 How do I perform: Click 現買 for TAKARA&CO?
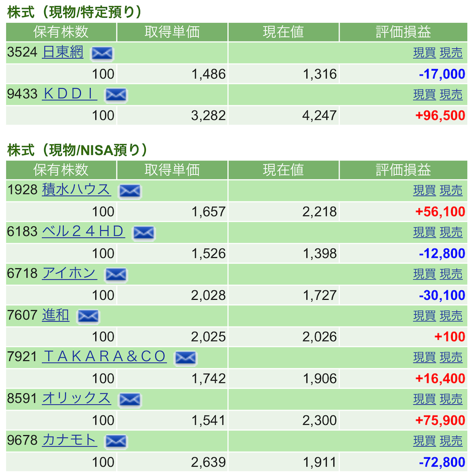coord(425,357)
